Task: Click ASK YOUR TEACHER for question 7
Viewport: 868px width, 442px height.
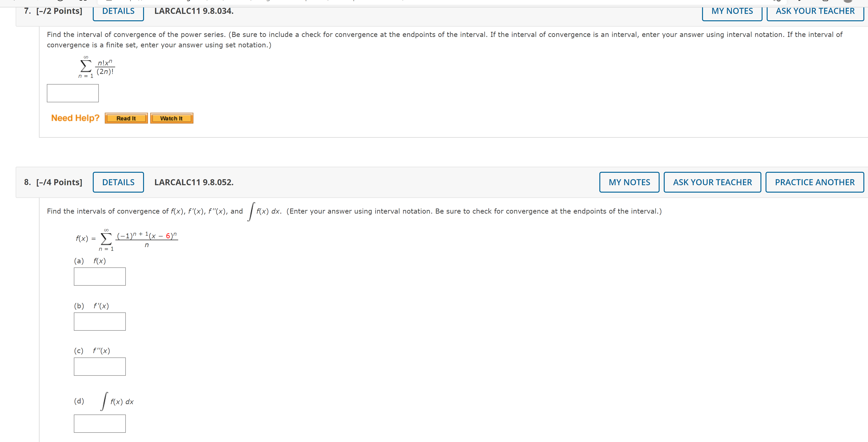Action: (x=814, y=11)
